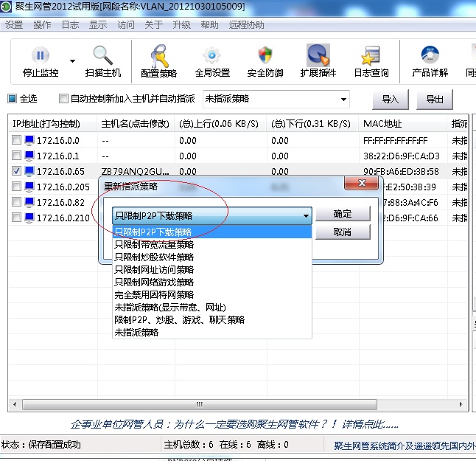Click the 导入 button
Image resolution: width=476 pixels, height=461 pixels.
390,100
